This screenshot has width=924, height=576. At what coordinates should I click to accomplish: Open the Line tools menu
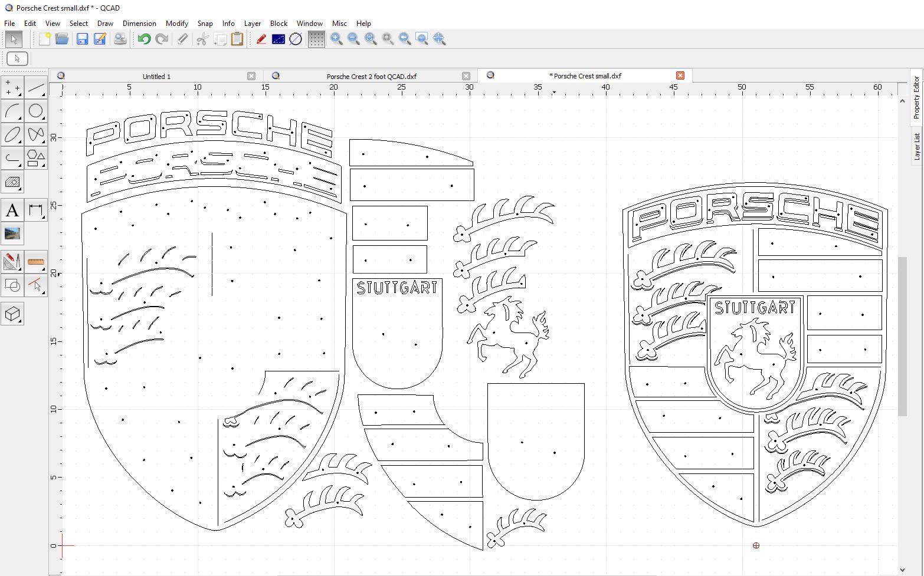36,88
